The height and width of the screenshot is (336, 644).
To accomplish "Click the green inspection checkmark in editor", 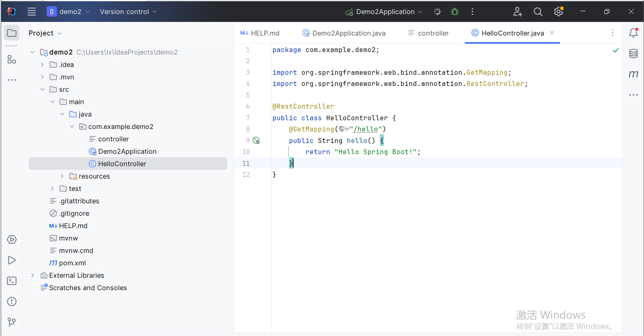I will coord(616,50).
